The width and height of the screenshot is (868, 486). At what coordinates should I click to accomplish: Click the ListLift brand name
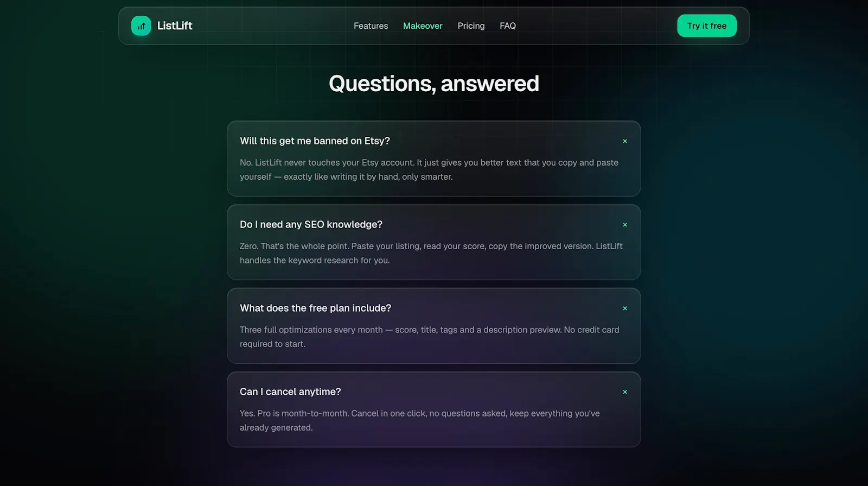(x=175, y=26)
